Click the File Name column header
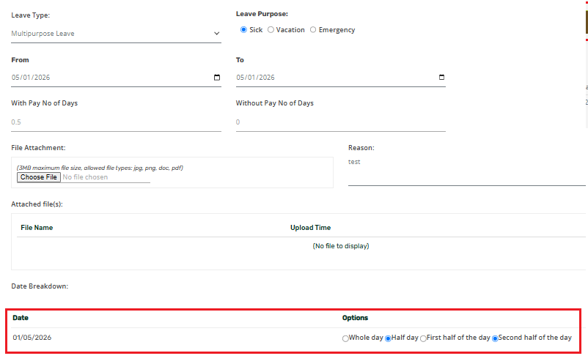The image size is (588, 364). point(37,228)
